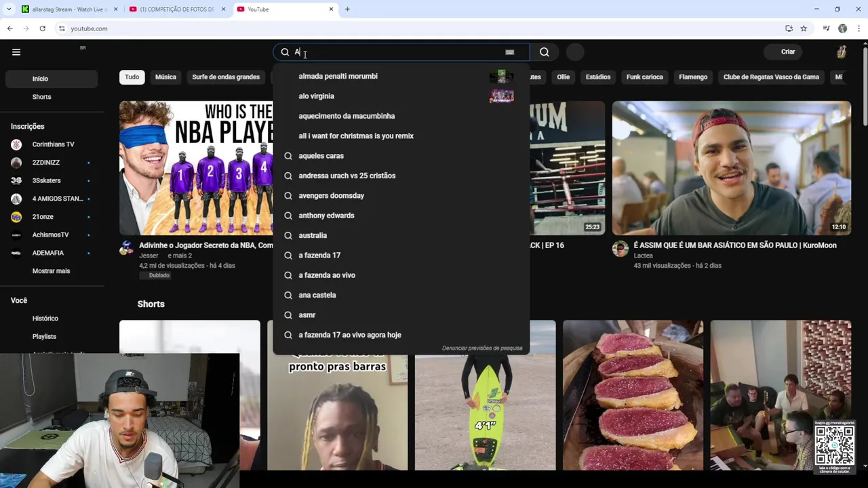
Task: Choose suggestion avengers doomsday
Action: click(401, 196)
